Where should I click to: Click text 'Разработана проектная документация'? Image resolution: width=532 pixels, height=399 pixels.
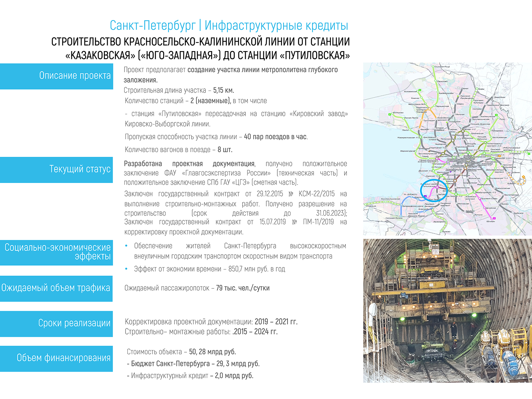coord(189,164)
